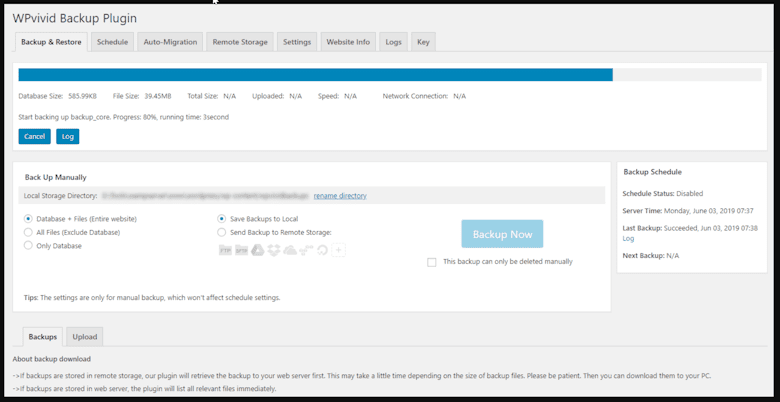The image size is (780, 402).
Task: Click the 'Backup Schedule' panel heading
Action: [x=652, y=172]
